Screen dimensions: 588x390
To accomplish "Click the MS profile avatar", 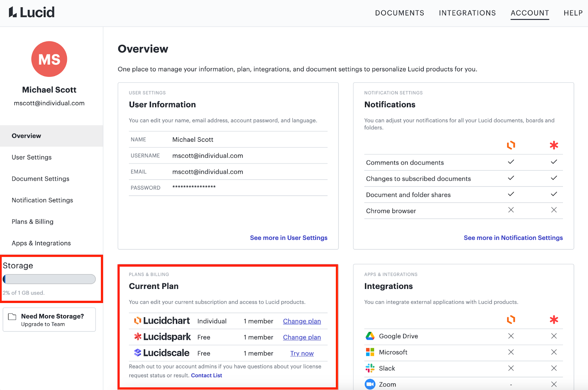I will [x=49, y=59].
